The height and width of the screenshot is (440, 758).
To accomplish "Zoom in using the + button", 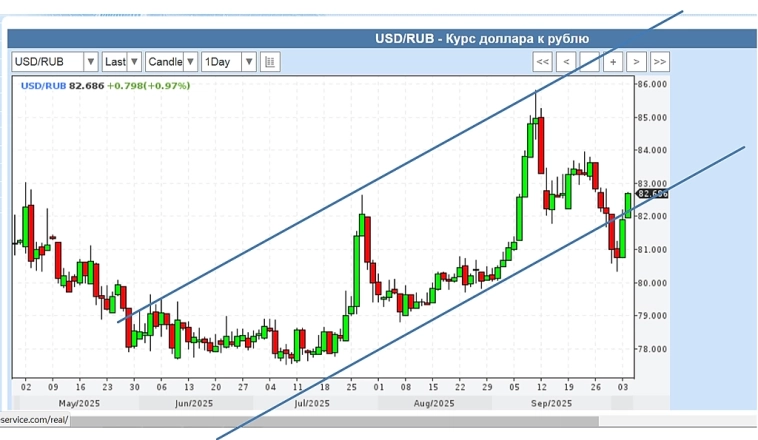I will coord(613,62).
